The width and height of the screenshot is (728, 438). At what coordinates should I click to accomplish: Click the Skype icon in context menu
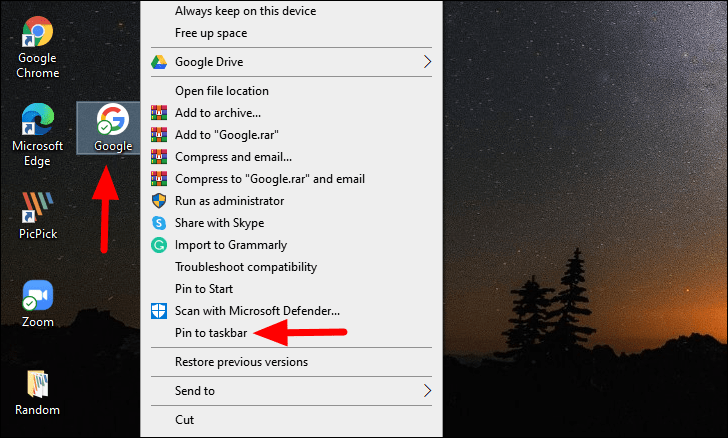[x=159, y=223]
